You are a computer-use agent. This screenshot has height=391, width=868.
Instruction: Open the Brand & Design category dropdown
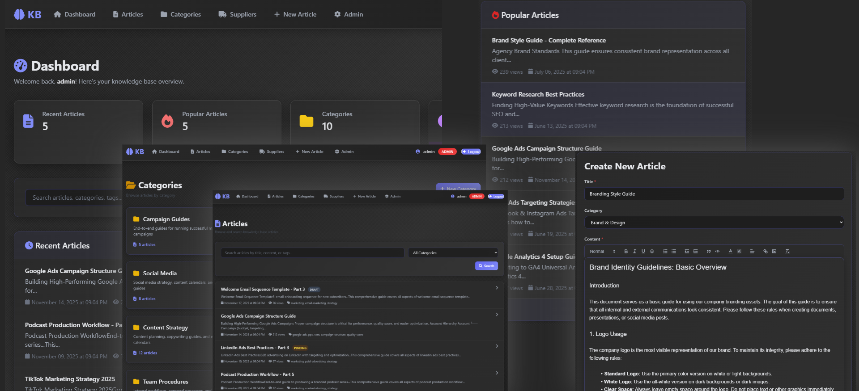(714, 223)
